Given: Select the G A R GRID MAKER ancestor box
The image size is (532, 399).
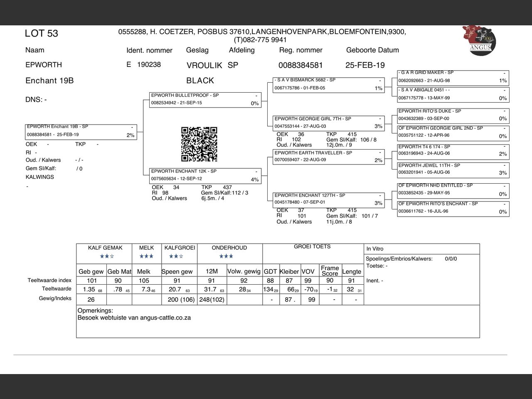Looking at the screenshot, I should point(453,77).
